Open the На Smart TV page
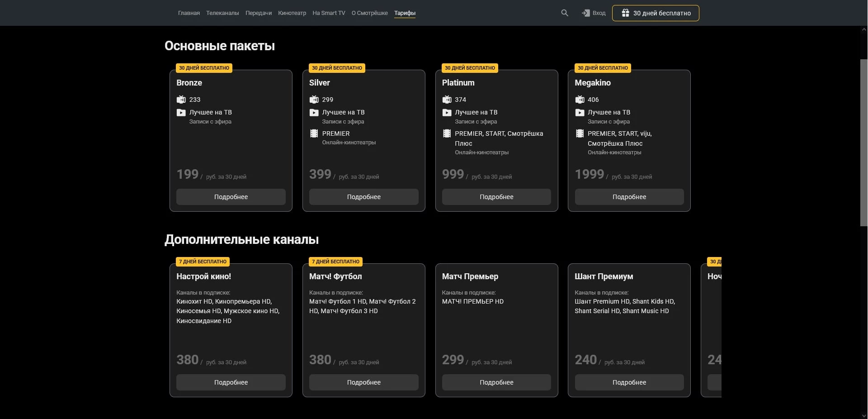 (329, 13)
